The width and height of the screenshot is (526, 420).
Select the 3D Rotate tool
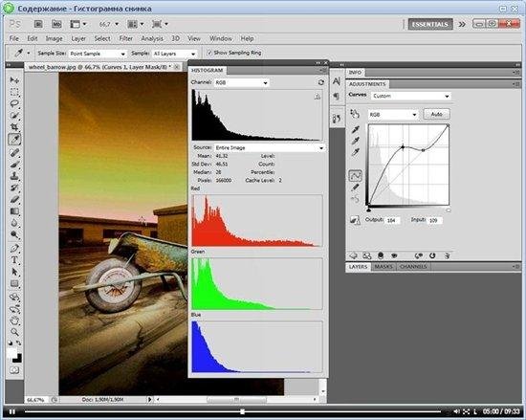(x=14, y=298)
